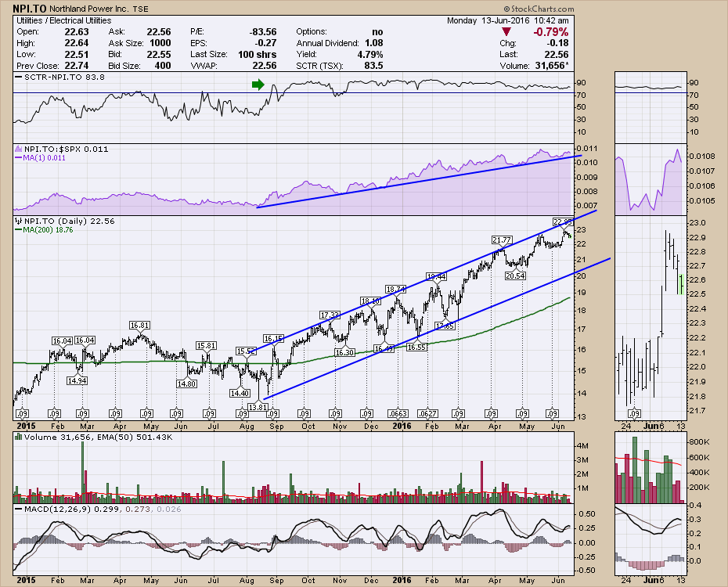This screenshot has width=728, height=587.
Task: Click the red down-triangle change indicator
Action: (x=506, y=31)
